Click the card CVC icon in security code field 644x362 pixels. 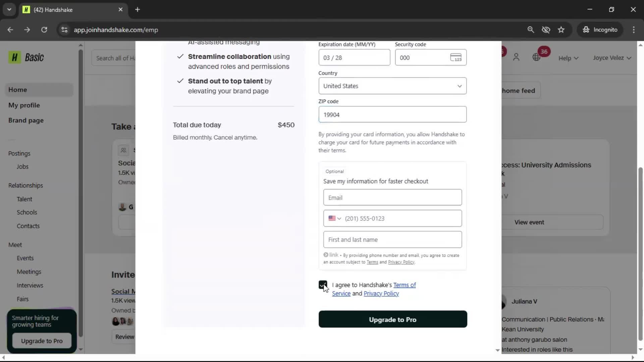pos(456,57)
